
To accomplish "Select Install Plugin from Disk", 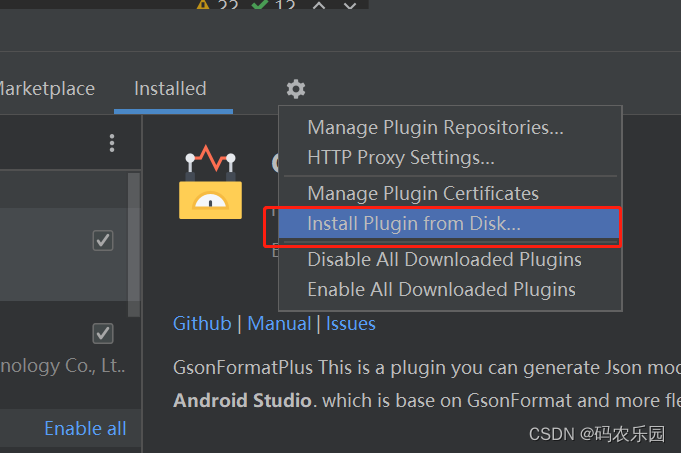I will click(x=449, y=224).
